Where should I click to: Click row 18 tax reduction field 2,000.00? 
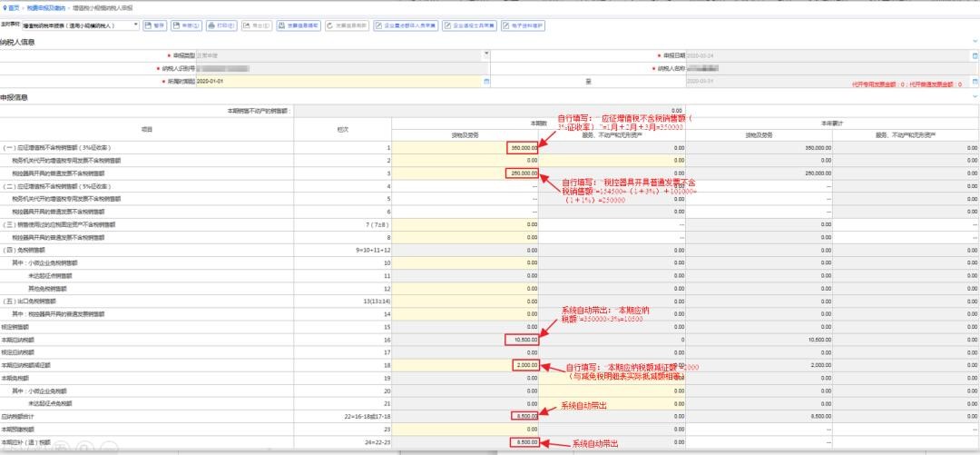tap(524, 364)
